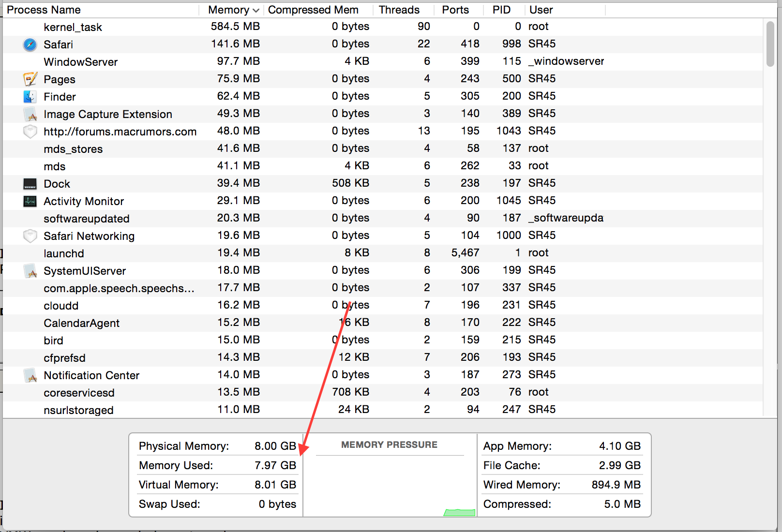Viewport: 782px width, 532px height.
Task: Click the Activity Monitor app icon
Action: click(x=30, y=201)
